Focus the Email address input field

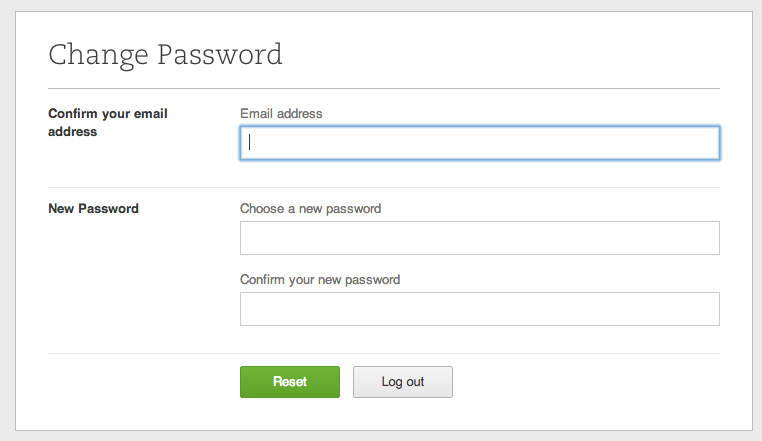click(x=480, y=143)
